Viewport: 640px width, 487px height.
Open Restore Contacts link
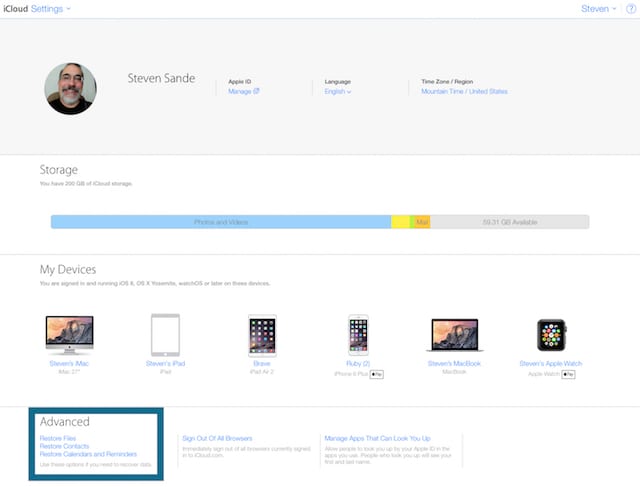tap(64, 446)
